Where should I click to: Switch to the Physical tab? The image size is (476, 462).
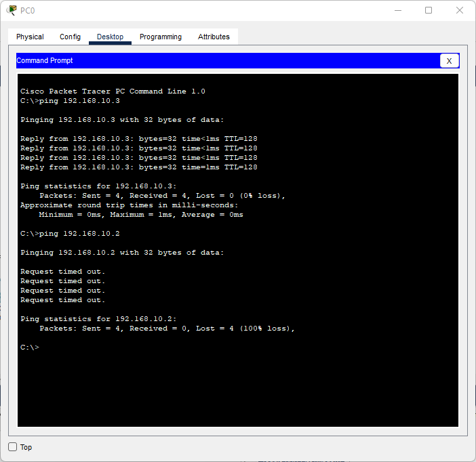(x=30, y=37)
